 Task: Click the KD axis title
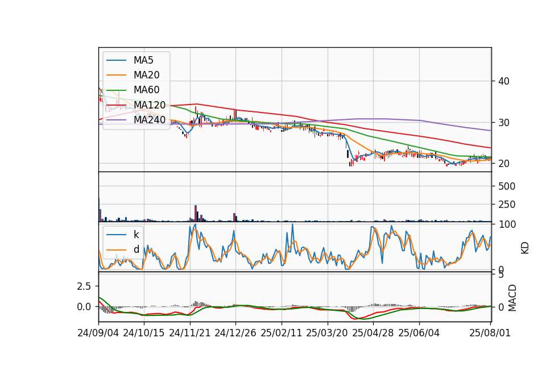(525, 248)
